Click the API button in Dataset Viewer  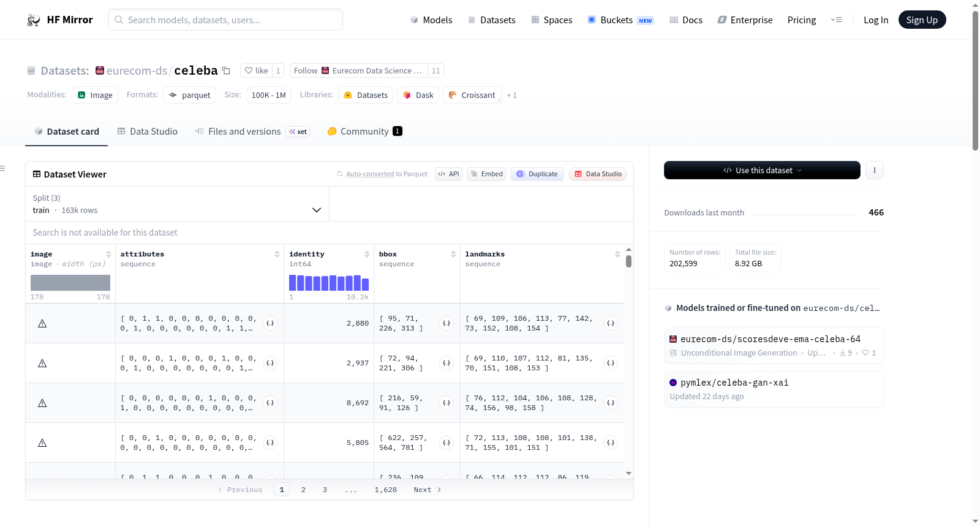pos(448,174)
